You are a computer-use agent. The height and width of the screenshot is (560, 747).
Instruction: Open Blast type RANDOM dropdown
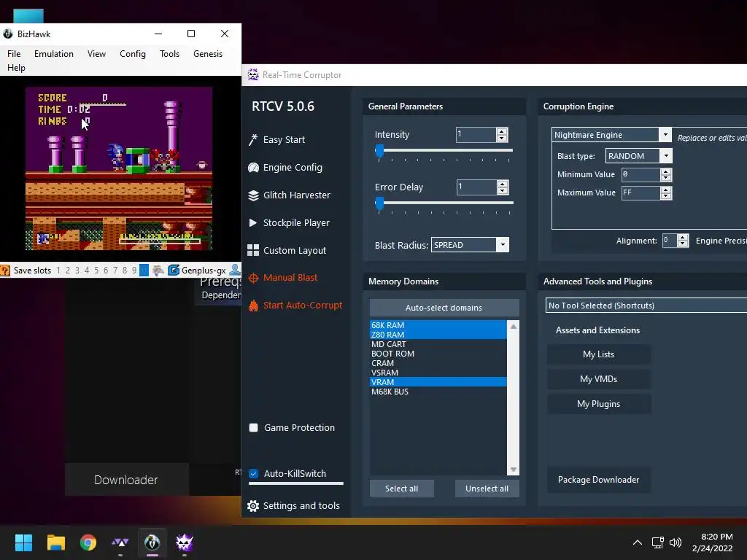click(666, 156)
